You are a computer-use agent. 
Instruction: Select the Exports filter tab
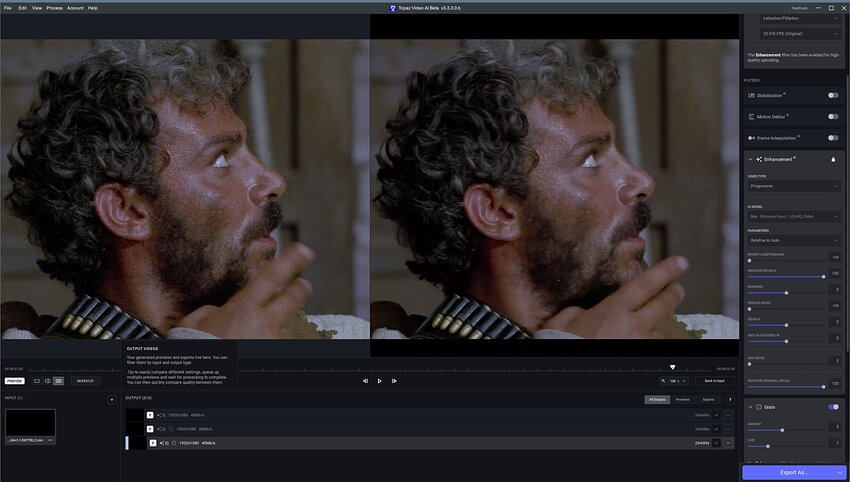coord(709,400)
